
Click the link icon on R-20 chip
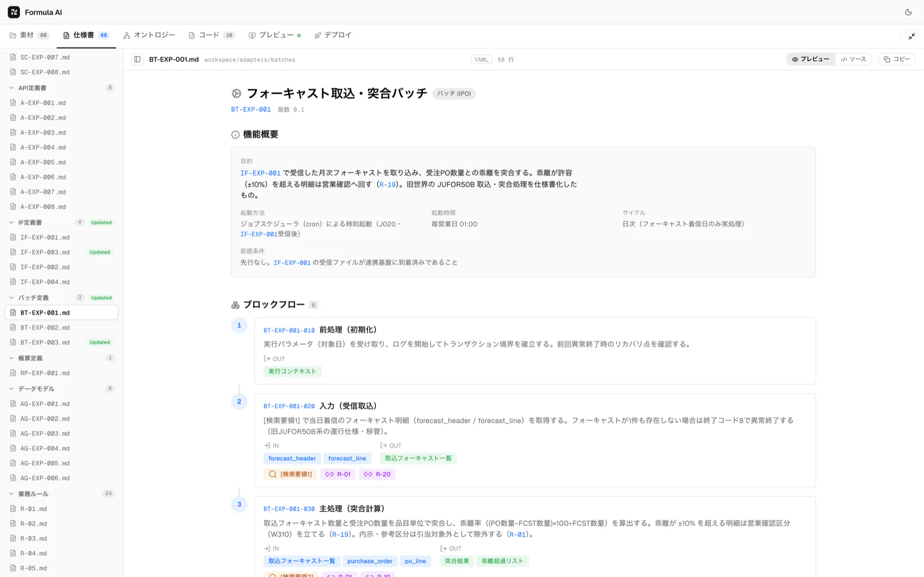tap(368, 474)
